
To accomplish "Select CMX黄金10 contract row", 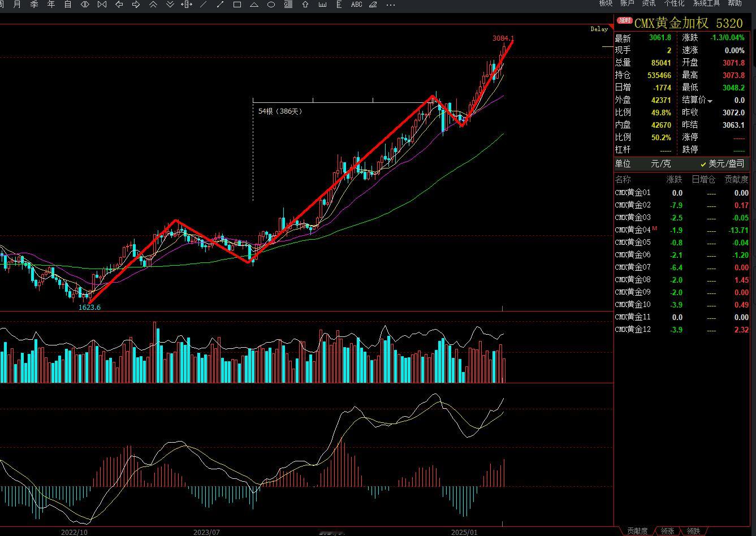I will [x=682, y=305].
